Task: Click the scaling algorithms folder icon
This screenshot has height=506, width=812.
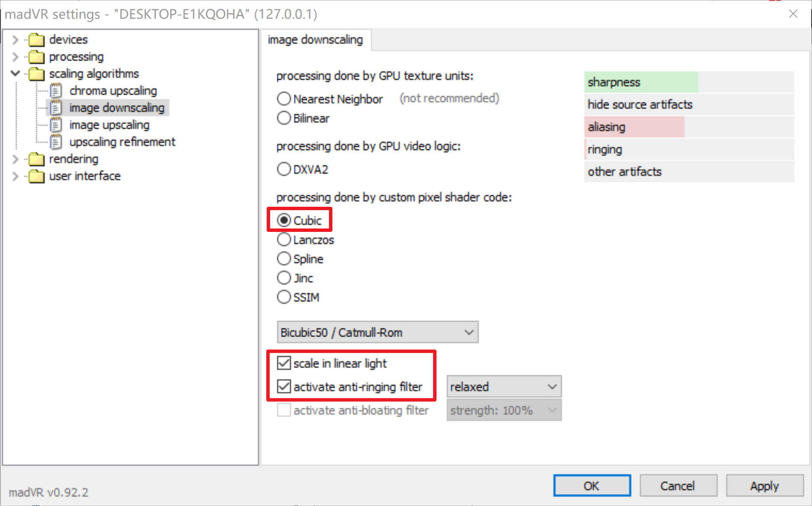Action: click(x=36, y=74)
